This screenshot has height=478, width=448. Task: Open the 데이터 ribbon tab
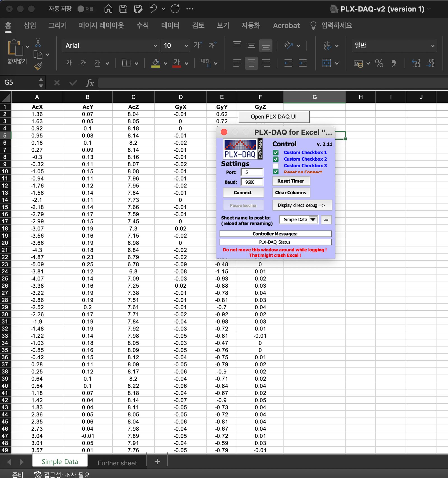point(170,25)
